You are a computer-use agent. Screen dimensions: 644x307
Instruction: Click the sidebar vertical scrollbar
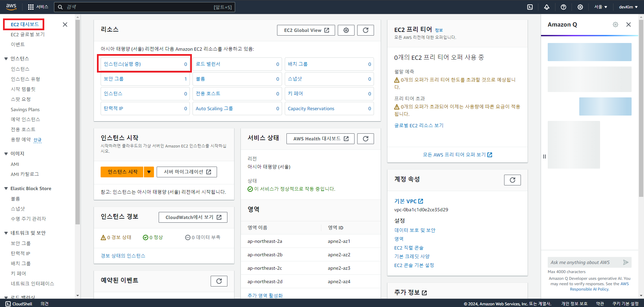[77, 122]
